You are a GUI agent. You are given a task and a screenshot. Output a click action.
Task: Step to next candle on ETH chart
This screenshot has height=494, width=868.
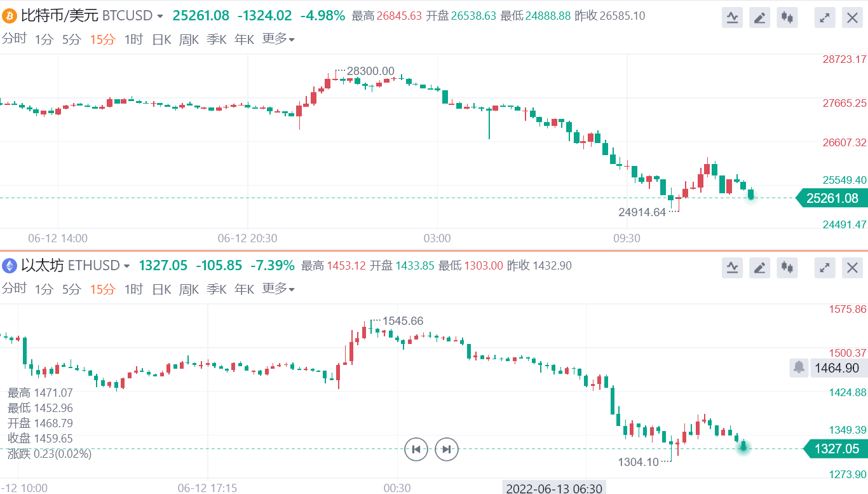[x=446, y=449]
